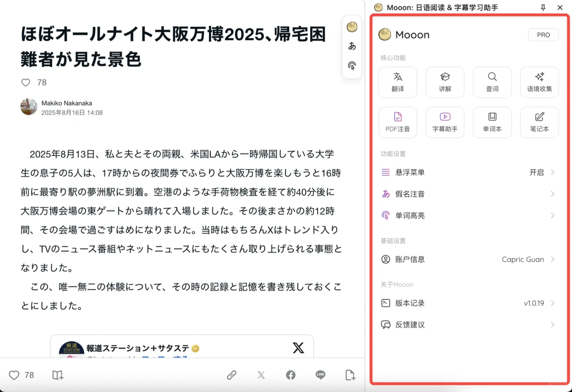Click the PRO badge button
The height and width of the screenshot is (392, 572).
coord(543,35)
